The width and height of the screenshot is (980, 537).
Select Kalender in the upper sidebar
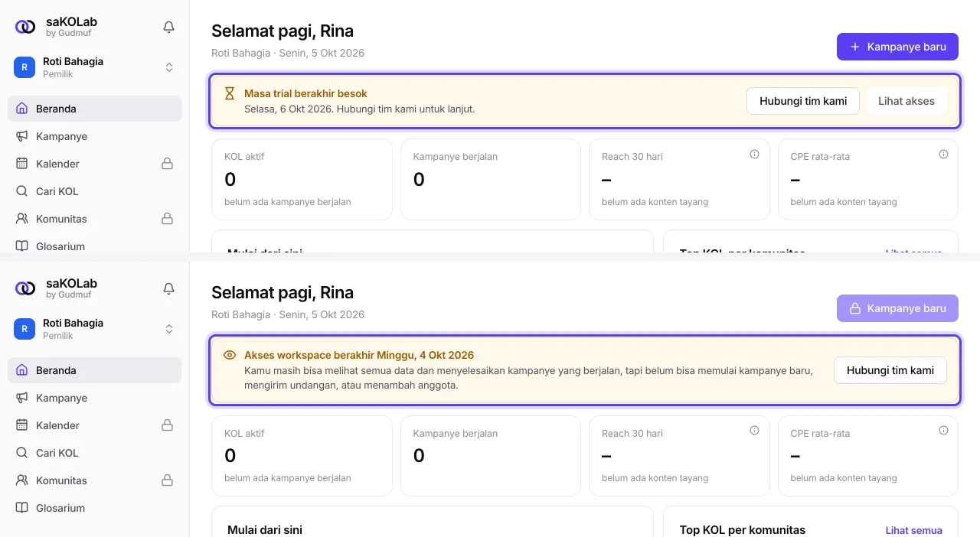click(95, 164)
